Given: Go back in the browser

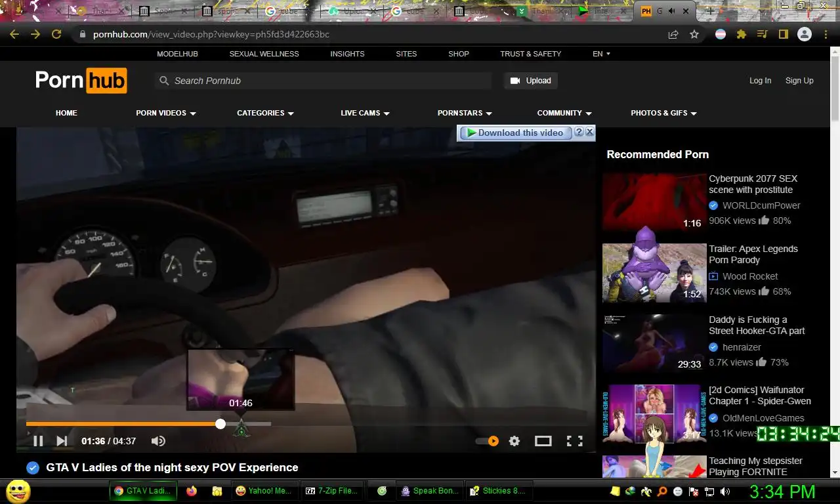Looking at the screenshot, I should (x=14, y=34).
